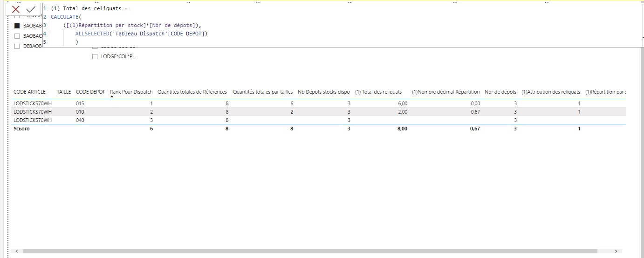Viewport: 644px width, 258px height.
Task: Click the CODE DEPOT cell 015
Action: pos(80,103)
